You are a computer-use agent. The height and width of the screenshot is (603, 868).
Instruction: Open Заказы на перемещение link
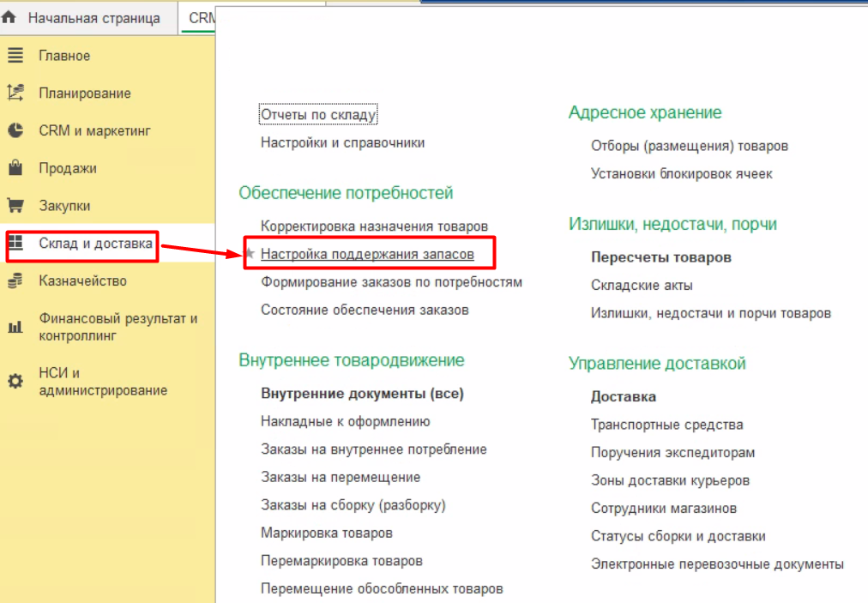(x=341, y=477)
